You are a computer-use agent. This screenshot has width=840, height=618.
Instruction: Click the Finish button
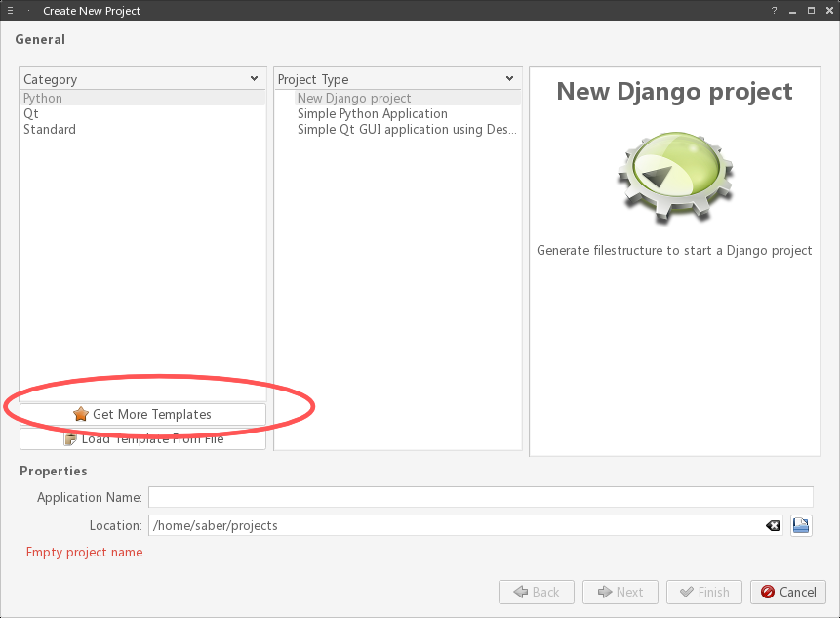704,592
